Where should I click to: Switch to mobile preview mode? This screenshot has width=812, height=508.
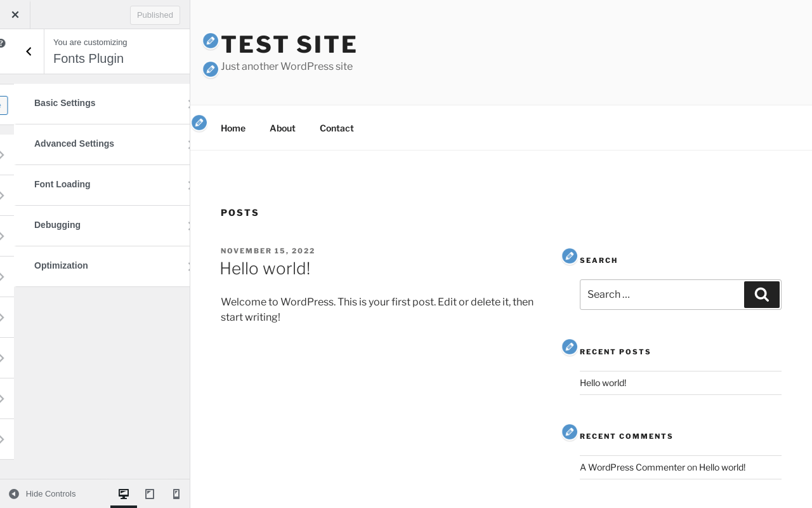coord(176,494)
